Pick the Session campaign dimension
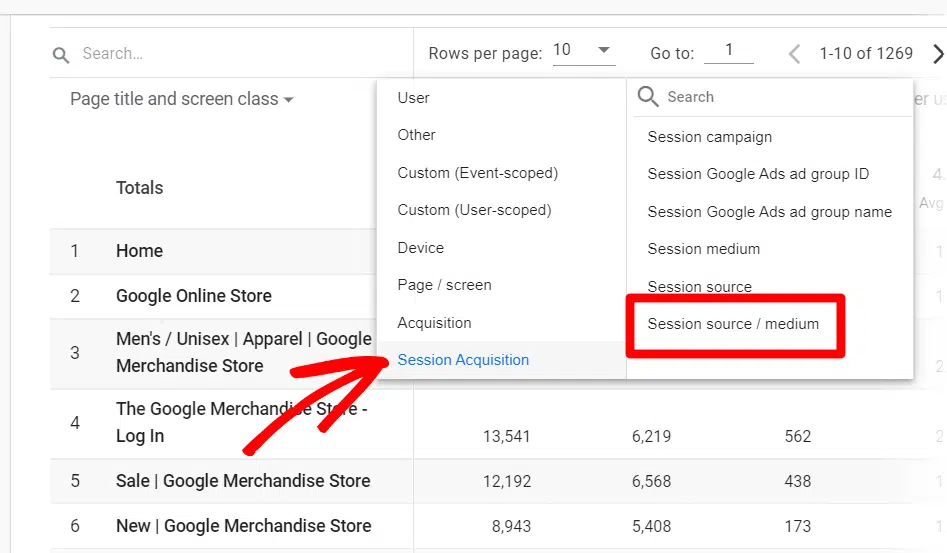 (x=710, y=137)
